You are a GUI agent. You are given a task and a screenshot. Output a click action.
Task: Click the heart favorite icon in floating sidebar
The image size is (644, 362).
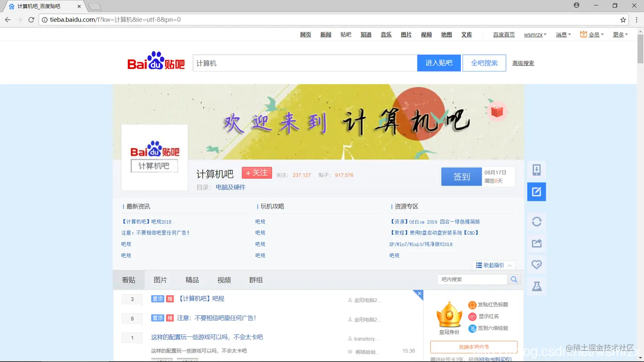[x=536, y=264]
